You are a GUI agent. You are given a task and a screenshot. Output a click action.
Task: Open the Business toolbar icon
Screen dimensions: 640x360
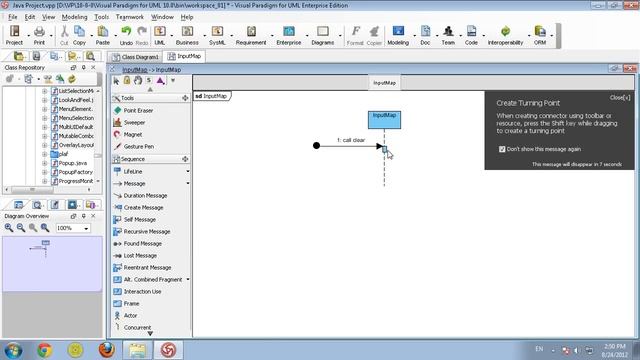pyautogui.click(x=187, y=35)
